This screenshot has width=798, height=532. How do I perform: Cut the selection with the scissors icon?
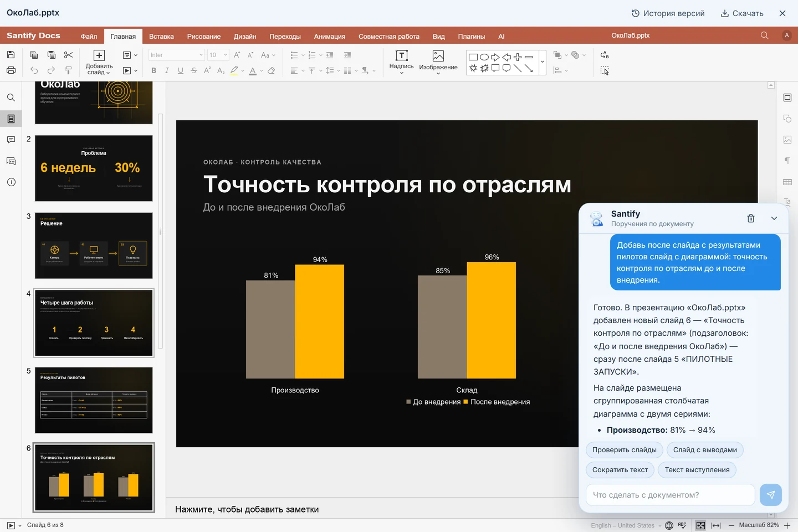click(69, 55)
